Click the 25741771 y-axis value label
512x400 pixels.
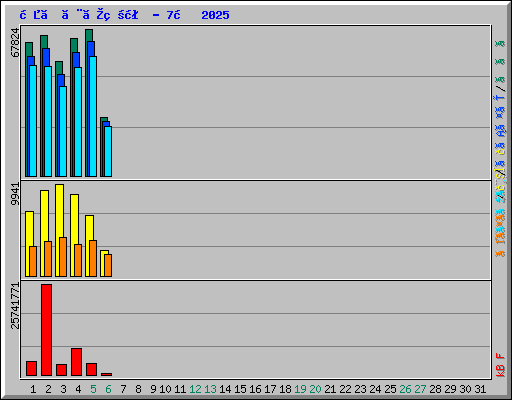click(15, 306)
